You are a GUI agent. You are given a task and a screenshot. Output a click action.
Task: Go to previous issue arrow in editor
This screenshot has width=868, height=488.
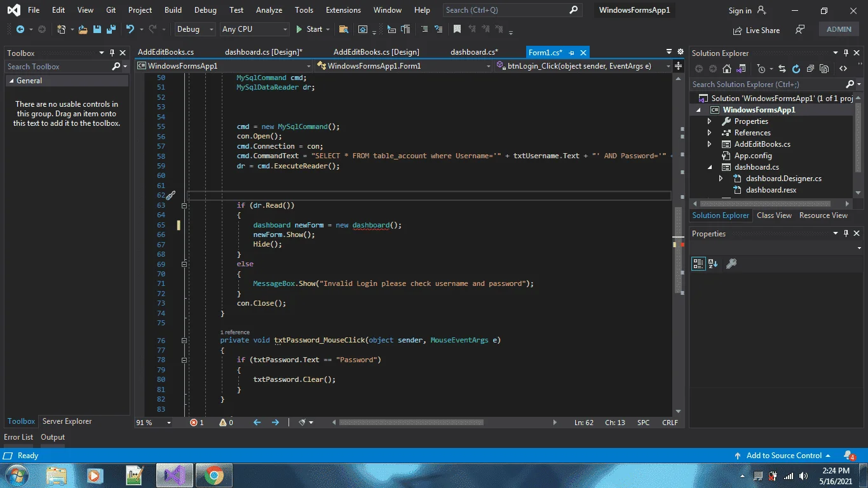(257, 422)
